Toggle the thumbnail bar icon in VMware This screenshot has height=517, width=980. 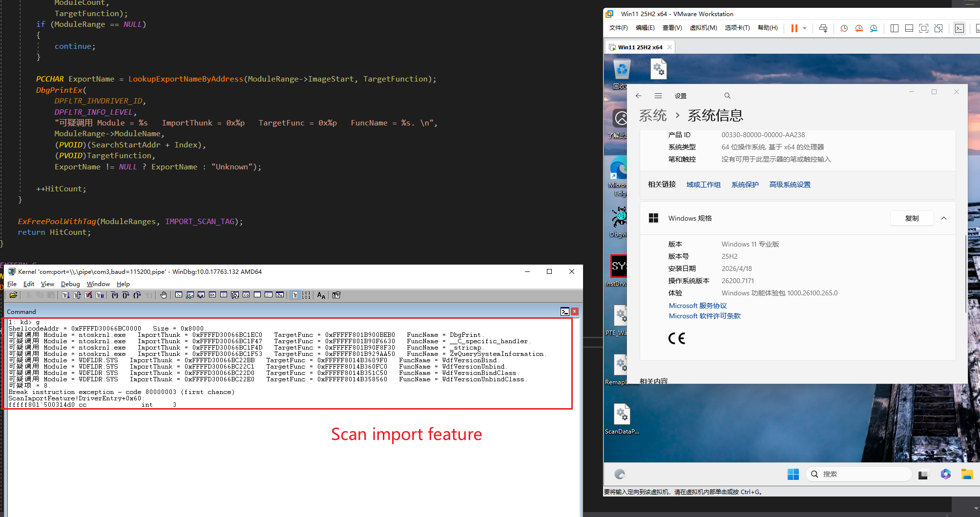[909, 28]
